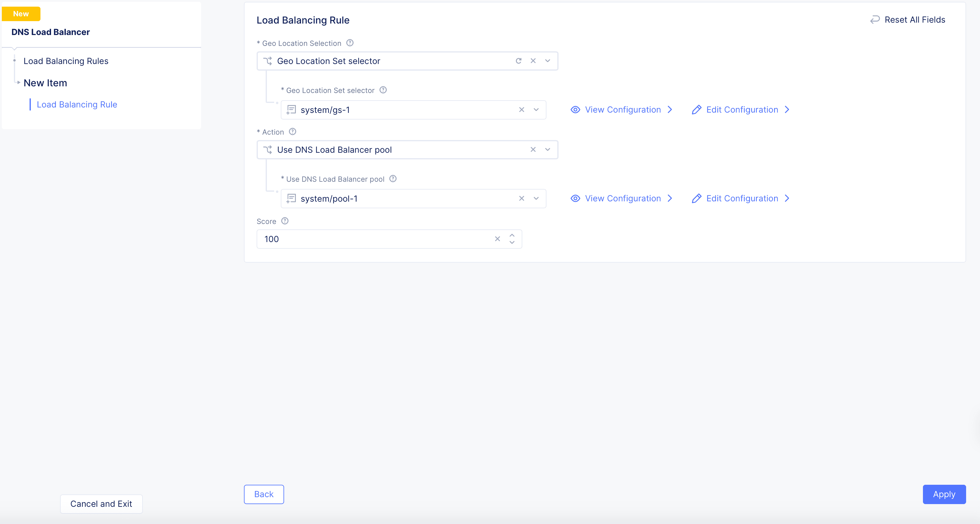The image size is (980, 524).
Task: Expand the Action dropdown chevron
Action: 547,149
